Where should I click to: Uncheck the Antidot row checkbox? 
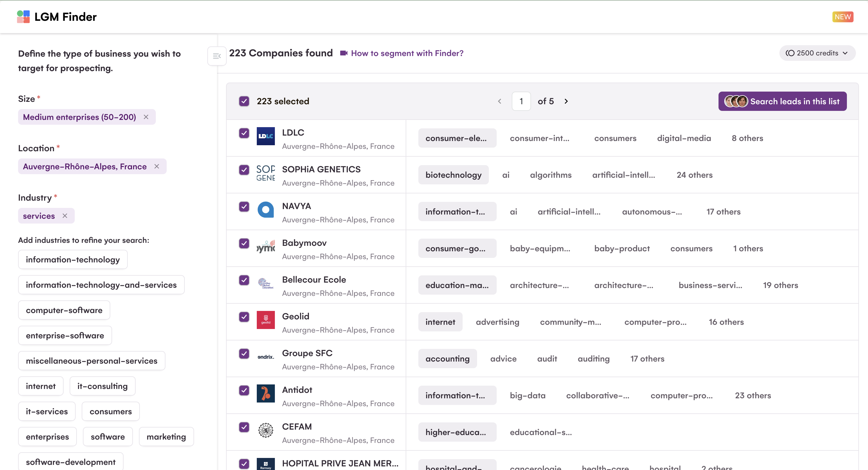(244, 390)
